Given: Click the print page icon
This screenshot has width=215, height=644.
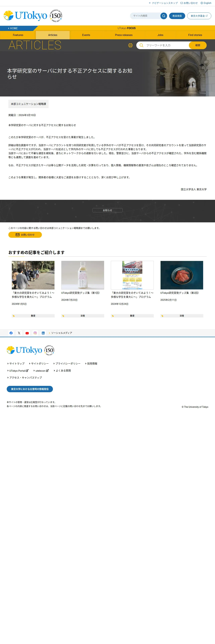Looking at the screenshot, I should pos(130,45).
